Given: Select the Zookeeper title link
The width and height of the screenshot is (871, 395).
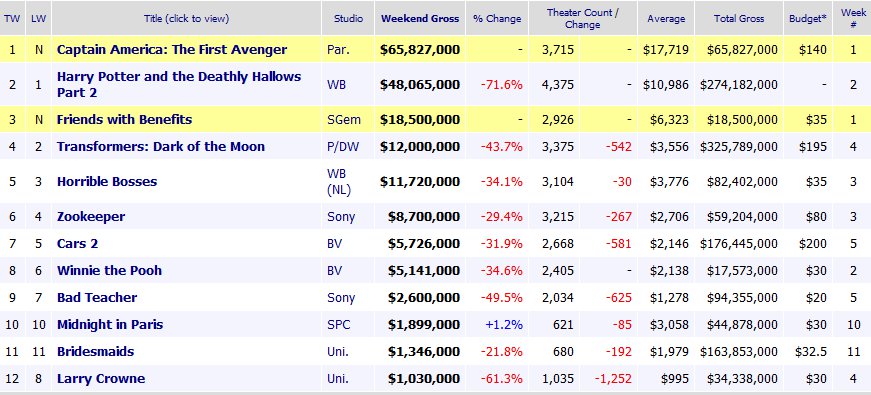Looking at the screenshot, I should pos(91,217).
